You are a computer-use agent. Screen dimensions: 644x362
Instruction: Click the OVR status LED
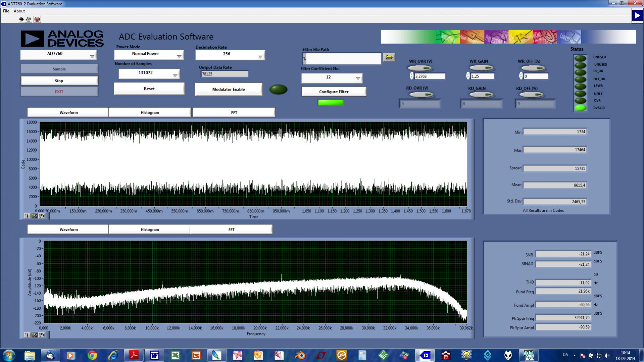click(580, 100)
